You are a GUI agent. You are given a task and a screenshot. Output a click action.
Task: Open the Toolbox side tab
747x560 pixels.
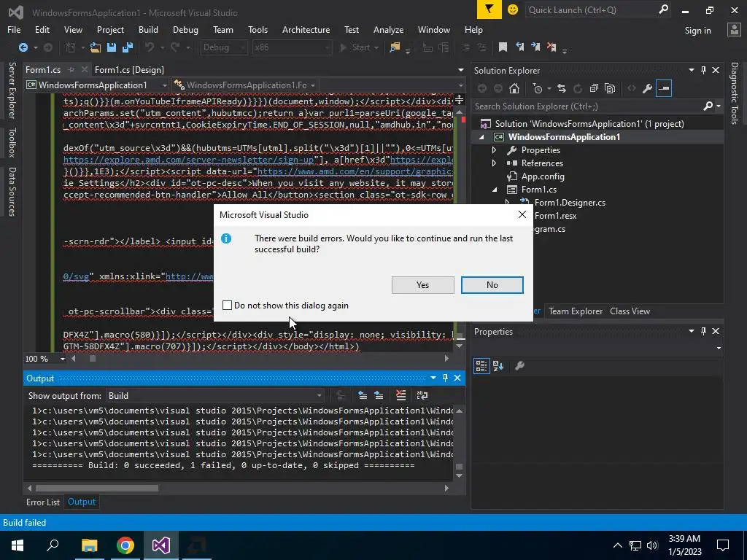tap(12, 142)
